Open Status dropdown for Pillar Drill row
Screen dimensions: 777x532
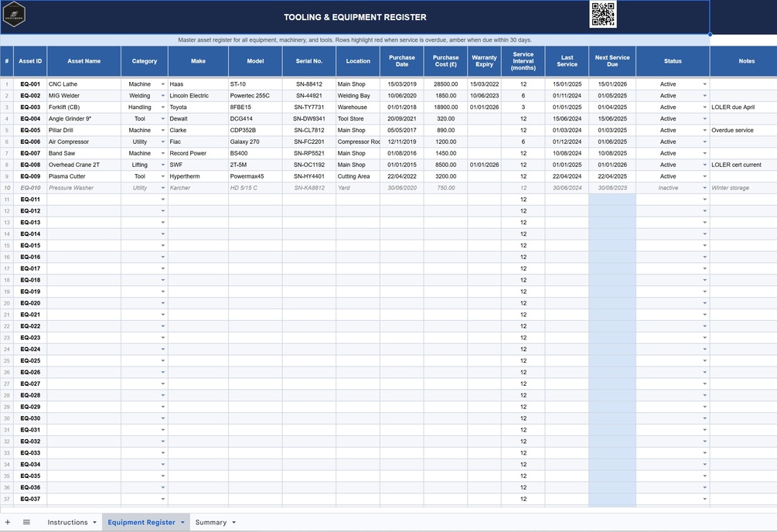(x=704, y=131)
